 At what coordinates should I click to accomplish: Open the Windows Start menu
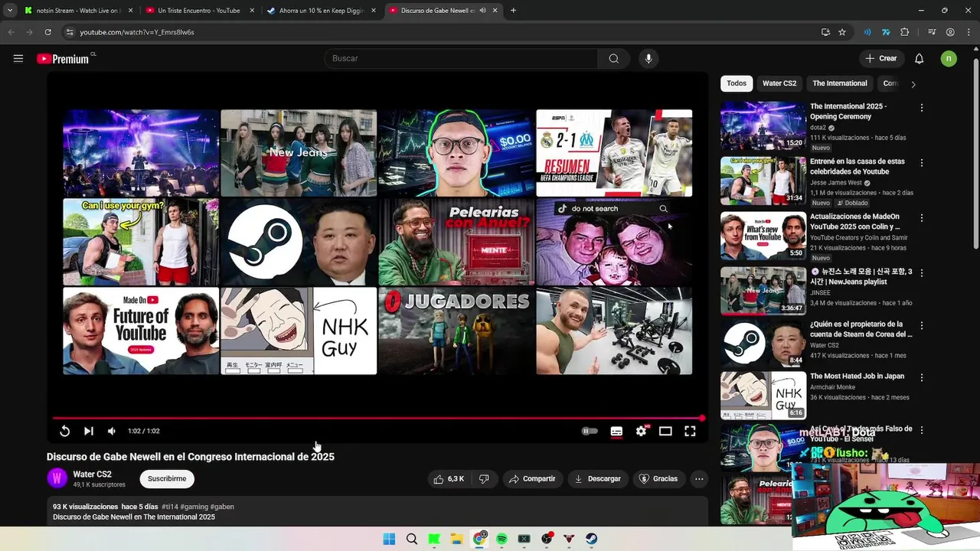(389, 539)
